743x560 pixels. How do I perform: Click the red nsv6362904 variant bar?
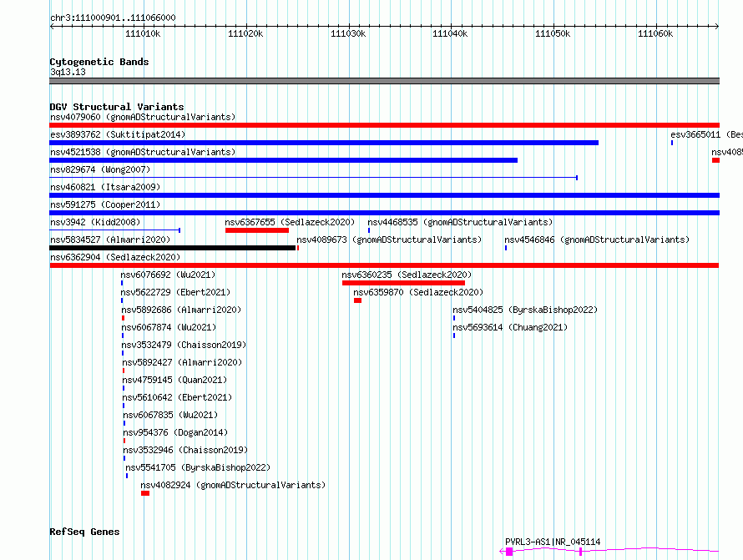coord(384,265)
